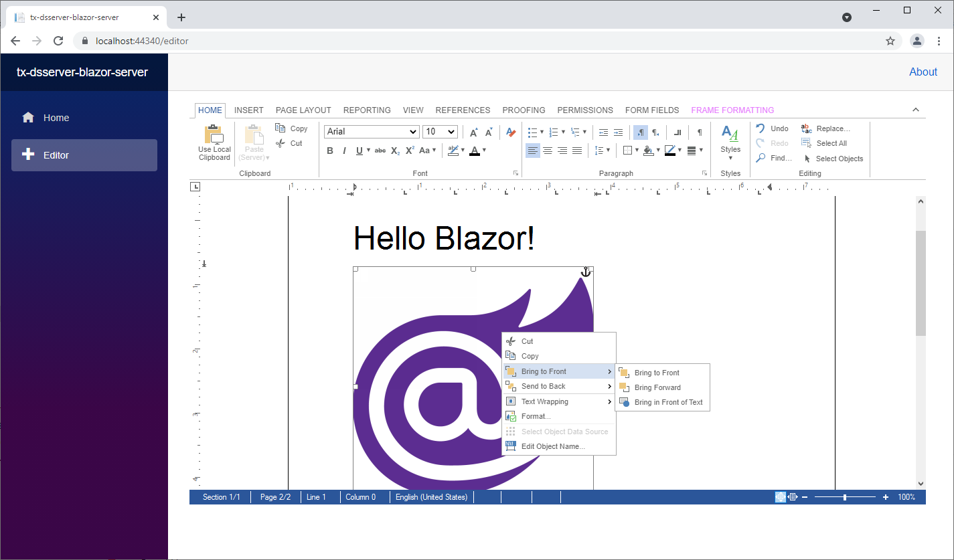Open the font size dropdown showing 10
Screen dimensions: 954x560
click(440, 132)
